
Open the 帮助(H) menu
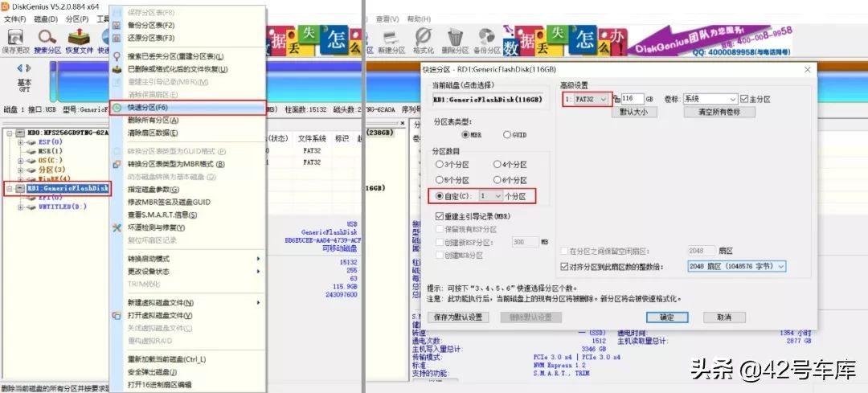(x=419, y=18)
